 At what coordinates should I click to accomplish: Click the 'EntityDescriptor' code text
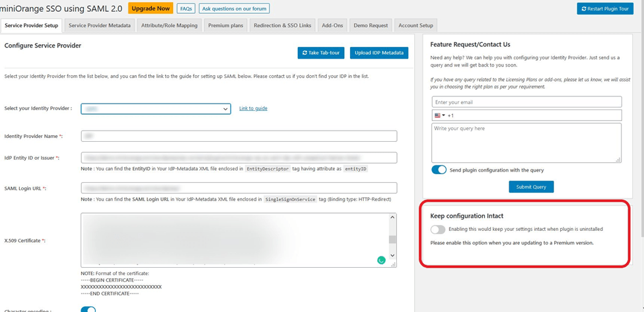(x=268, y=168)
